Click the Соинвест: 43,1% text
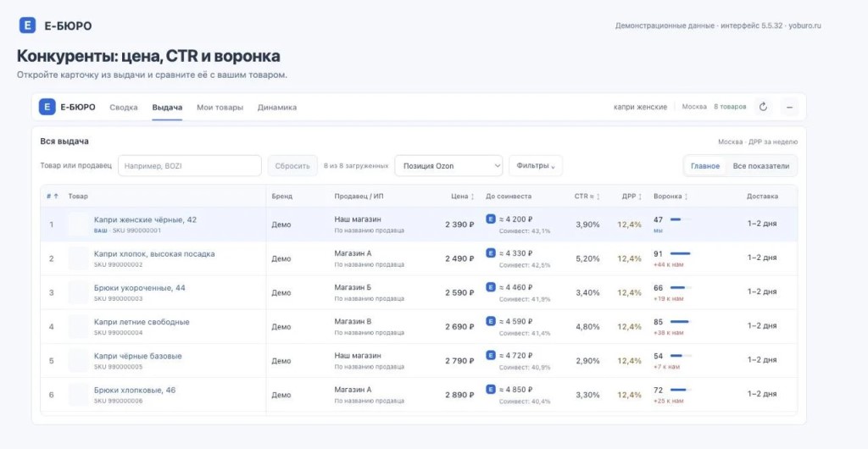The height and width of the screenshot is (449, 868). click(x=525, y=231)
